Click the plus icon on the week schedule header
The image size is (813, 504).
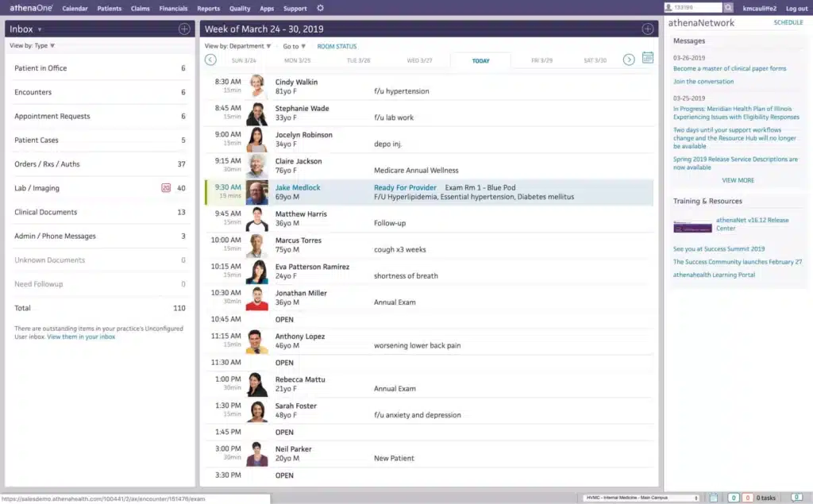[x=648, y=28]
